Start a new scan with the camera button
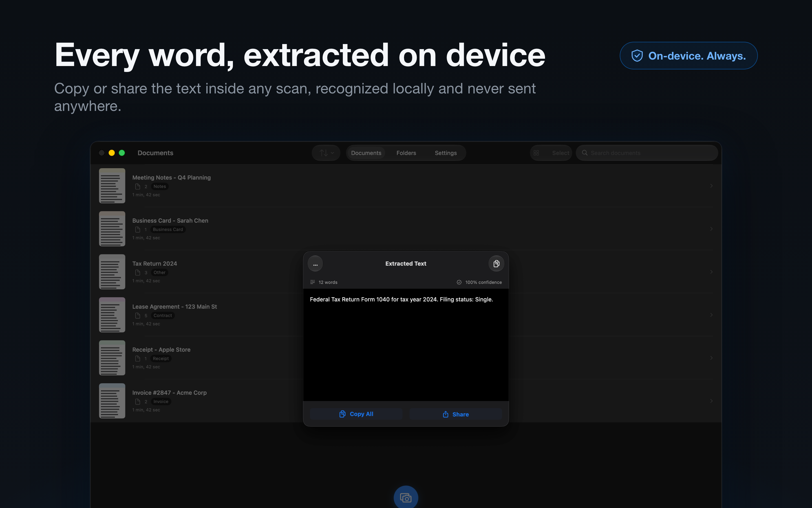This screenshot has height=508, width=812. point(406,498)
